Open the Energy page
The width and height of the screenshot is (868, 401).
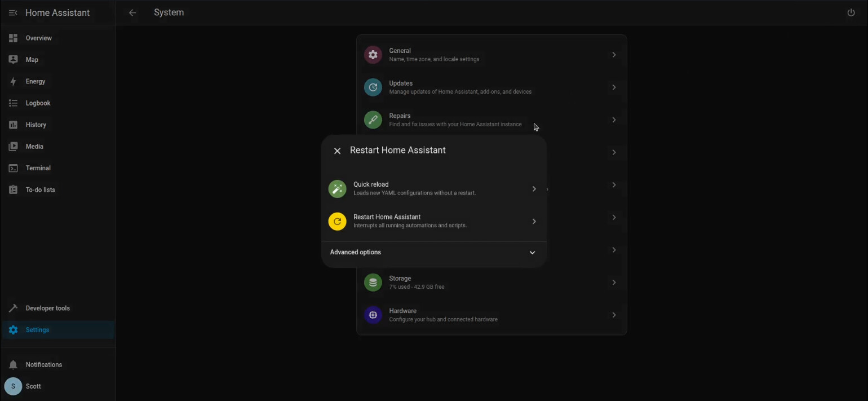58,81
